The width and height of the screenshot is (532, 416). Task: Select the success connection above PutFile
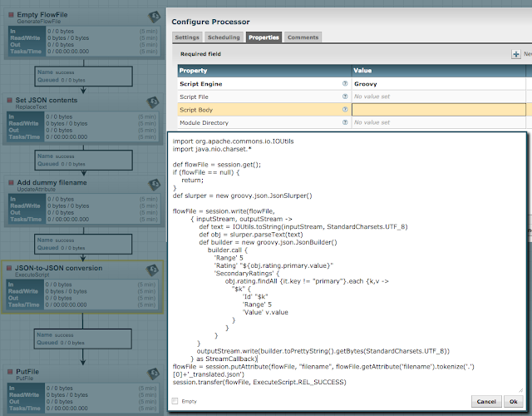(83, 339)
